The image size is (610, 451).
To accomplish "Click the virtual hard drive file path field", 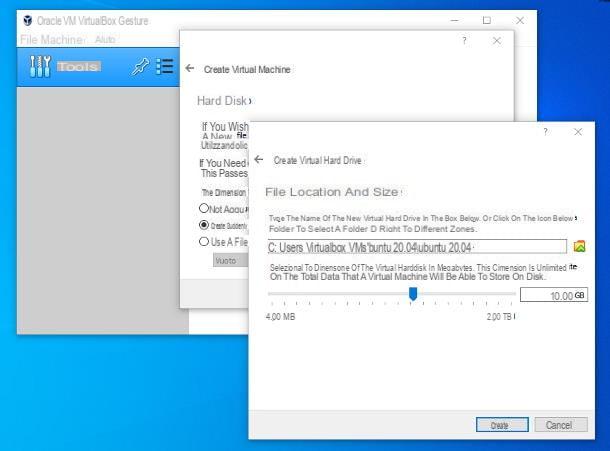I will (x=417, y=247).
